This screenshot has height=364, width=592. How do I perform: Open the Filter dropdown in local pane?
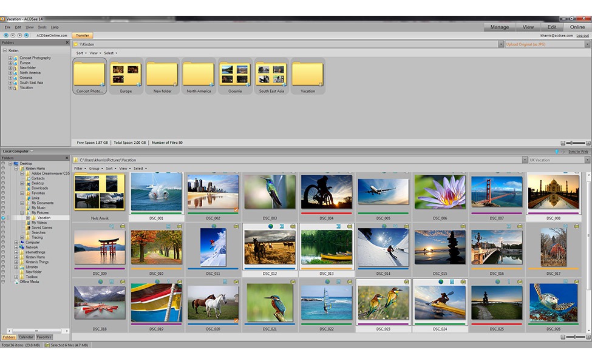click(x=79, y=169)
